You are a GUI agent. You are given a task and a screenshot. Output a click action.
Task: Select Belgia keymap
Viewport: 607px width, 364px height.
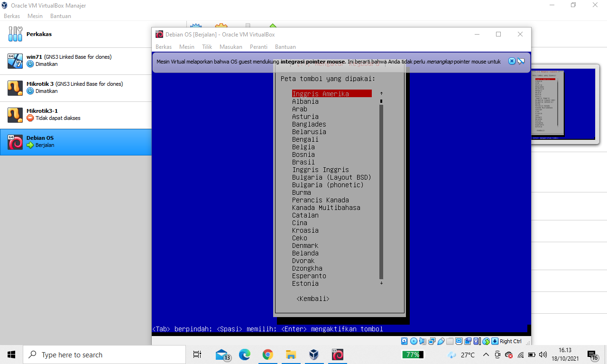(303, 147)
